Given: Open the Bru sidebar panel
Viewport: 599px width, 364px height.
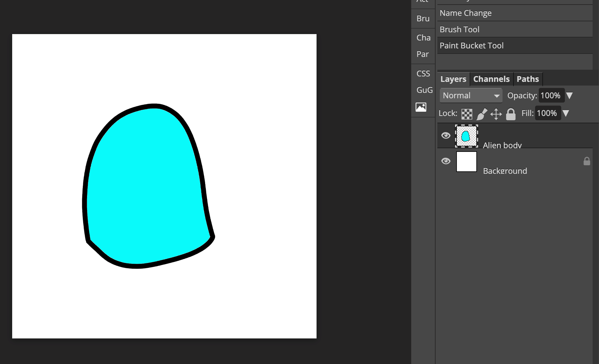Looking at the screenshot, I should (x=423, y=19).
